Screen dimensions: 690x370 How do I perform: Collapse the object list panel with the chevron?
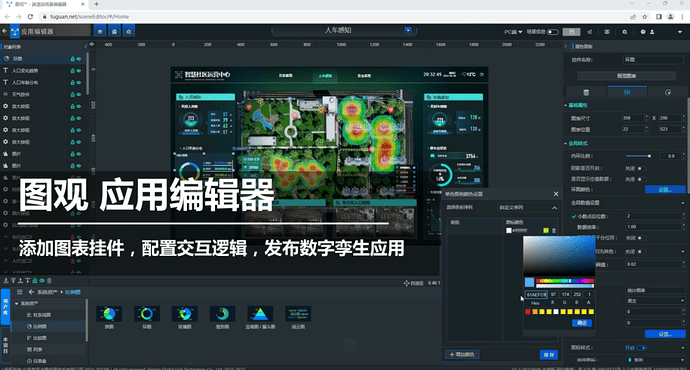click(x=85, y=46)
